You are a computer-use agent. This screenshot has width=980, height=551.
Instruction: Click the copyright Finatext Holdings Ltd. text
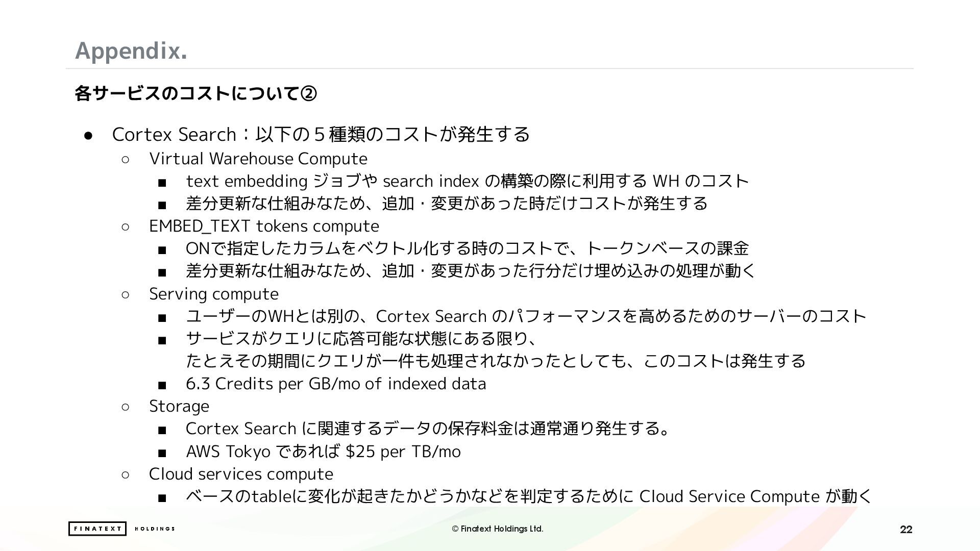(x=498, y=529)
